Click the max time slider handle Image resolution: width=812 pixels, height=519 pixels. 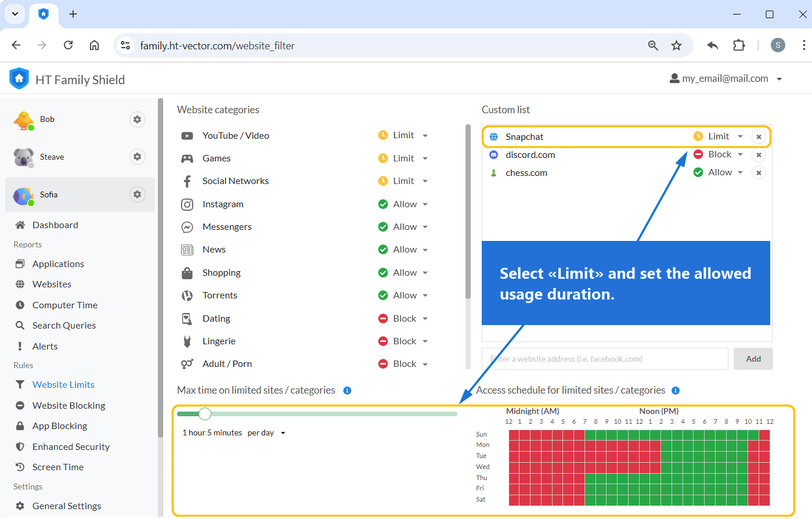pos(204,414)
